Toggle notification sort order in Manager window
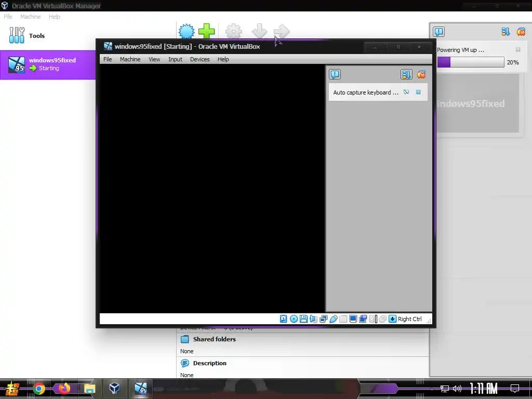532x399 pixels. click(506, 32)
